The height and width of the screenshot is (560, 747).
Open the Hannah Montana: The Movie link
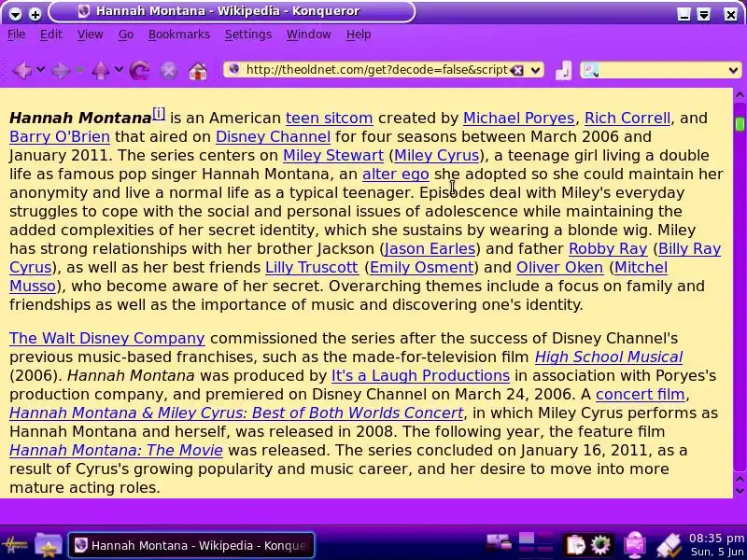tap(116, 450)
